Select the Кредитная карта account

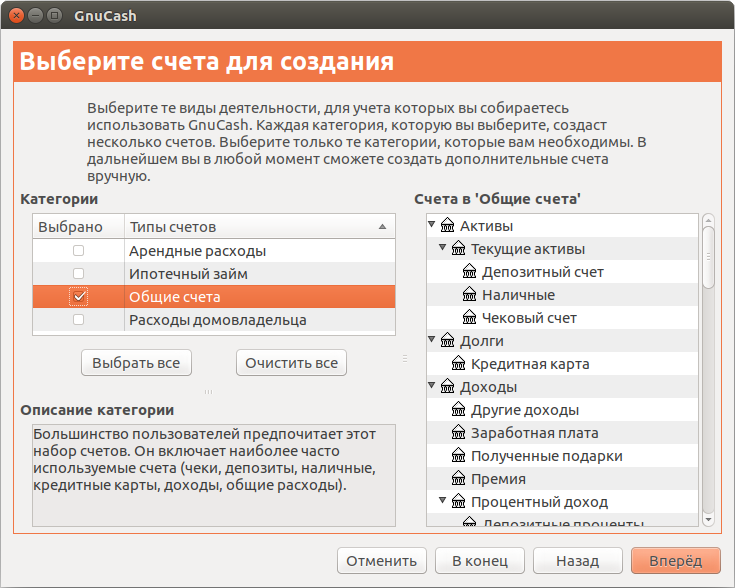coord(530,364)
